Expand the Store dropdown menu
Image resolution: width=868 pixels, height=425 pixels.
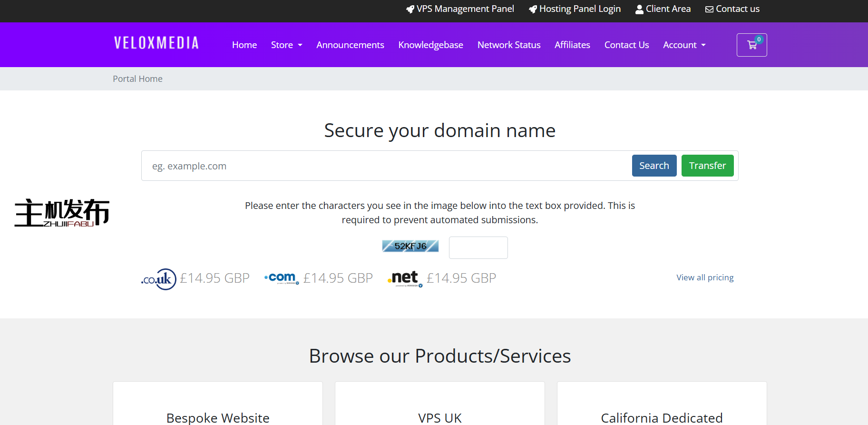286,45
